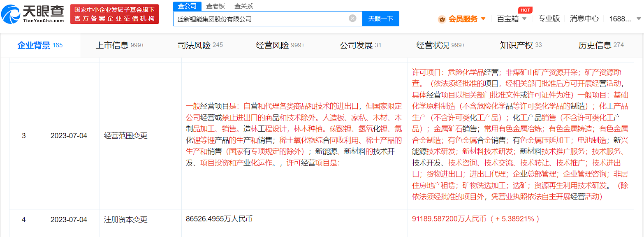
Task: Click the 1688... account name
Action: 620,19
